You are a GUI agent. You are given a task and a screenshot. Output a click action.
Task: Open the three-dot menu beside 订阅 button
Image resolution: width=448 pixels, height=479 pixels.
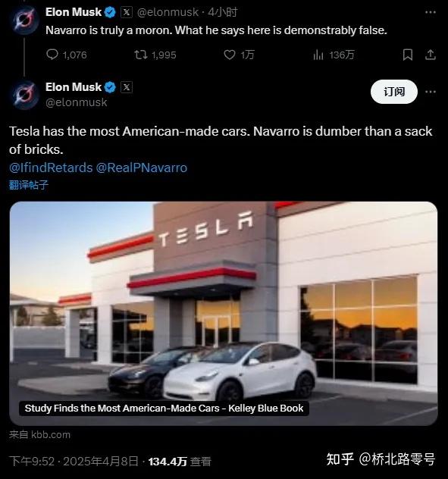point(431,92)
